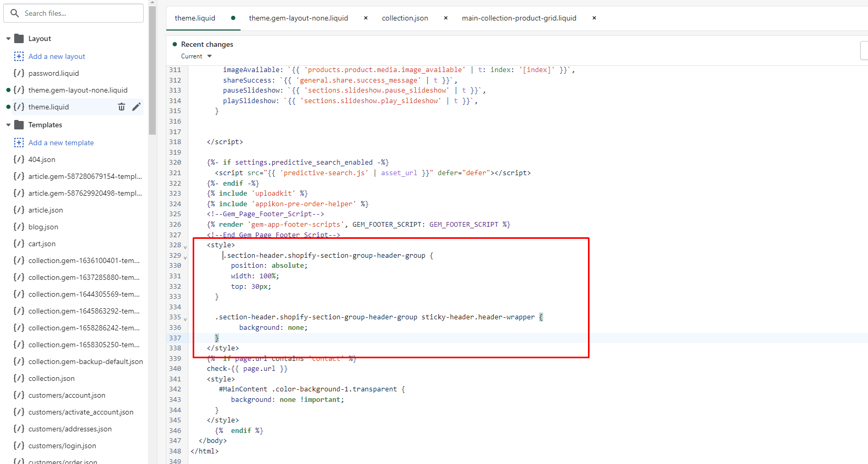Click the collection.gem-1636100401 file icon

[19, 260]
